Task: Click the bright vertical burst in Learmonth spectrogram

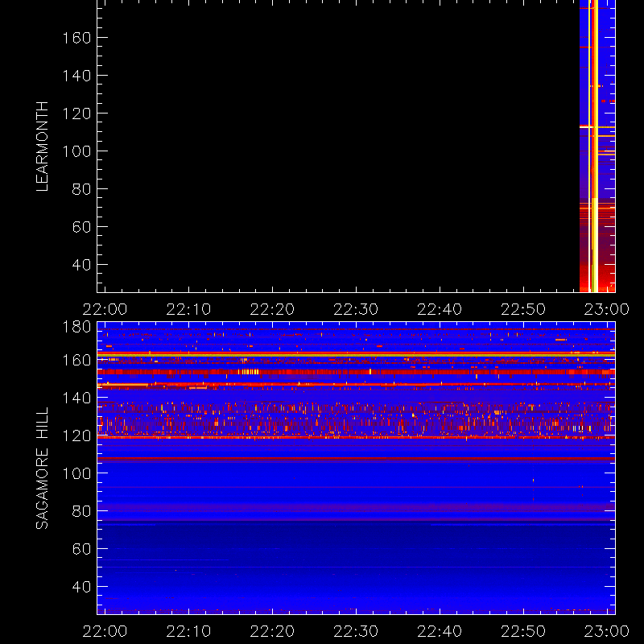Action: click(594, 146)
